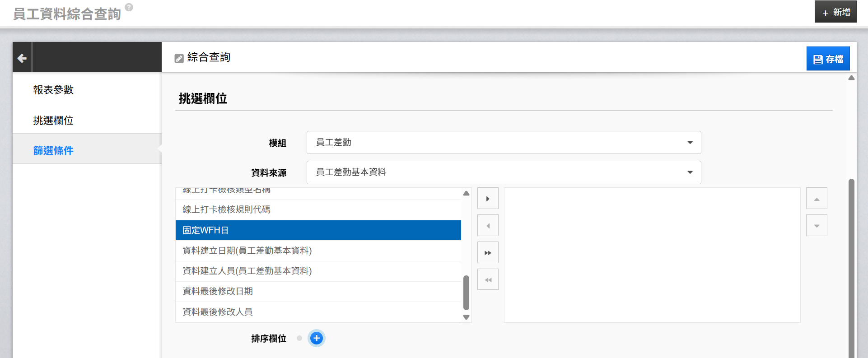Remove selected field with single left arrow
Screen dimensions: 868x358
(488, 226)
